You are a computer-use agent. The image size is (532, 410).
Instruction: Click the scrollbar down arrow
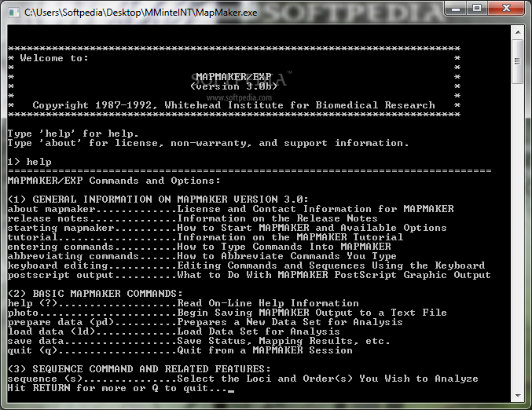pos(518,395)
